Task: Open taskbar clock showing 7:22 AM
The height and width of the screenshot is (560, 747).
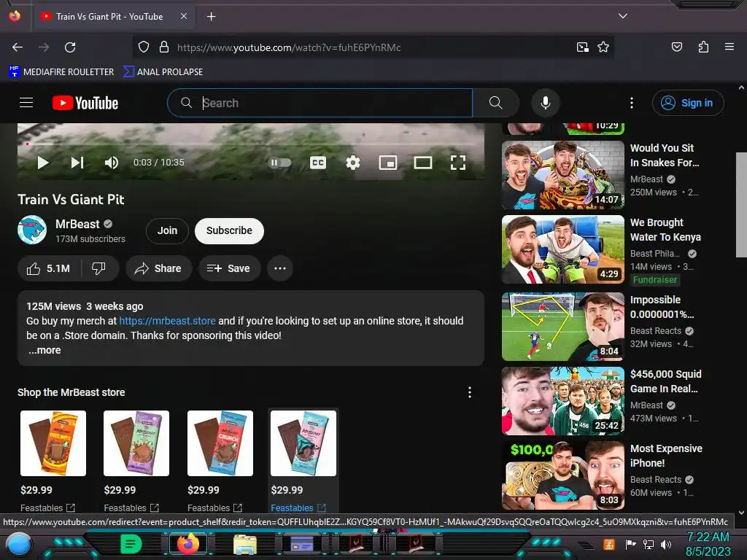Action: point(708,544)
